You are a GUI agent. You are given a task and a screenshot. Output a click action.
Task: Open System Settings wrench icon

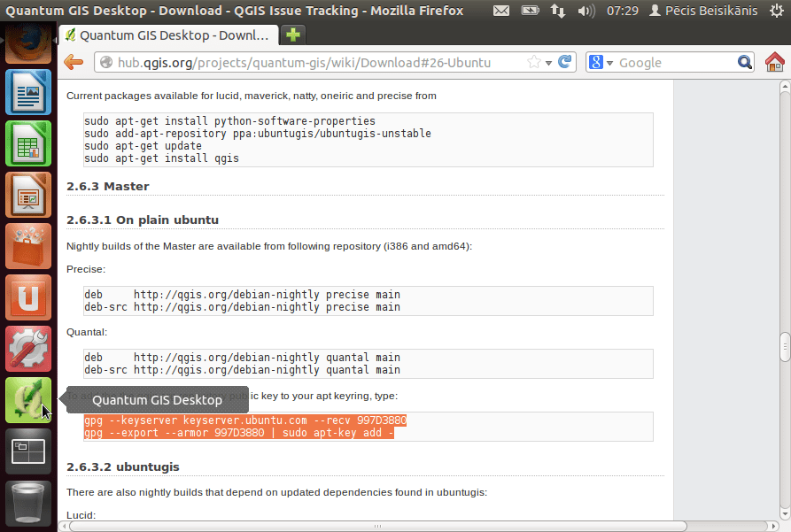pyautogui.click(x=28, y=349)
